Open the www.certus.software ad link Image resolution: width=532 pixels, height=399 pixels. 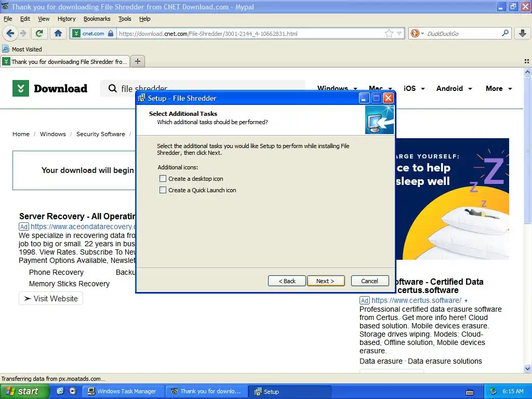[416, 301]
